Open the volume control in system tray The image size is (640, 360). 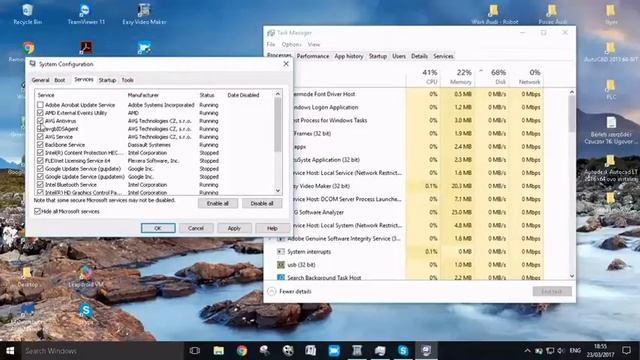coord(561,351)
